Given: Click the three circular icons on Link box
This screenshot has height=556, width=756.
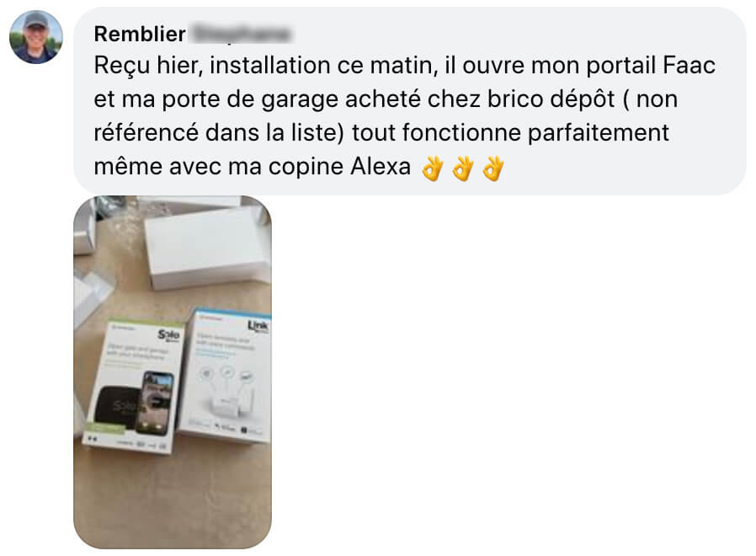Looking at the screenshot, I should tap(226, 373).
